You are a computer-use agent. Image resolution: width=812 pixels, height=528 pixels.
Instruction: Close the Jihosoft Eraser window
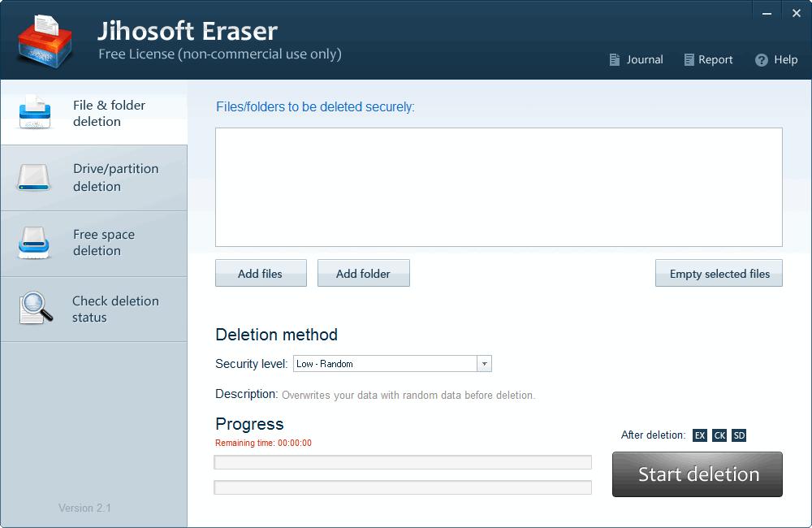(797, 14)
